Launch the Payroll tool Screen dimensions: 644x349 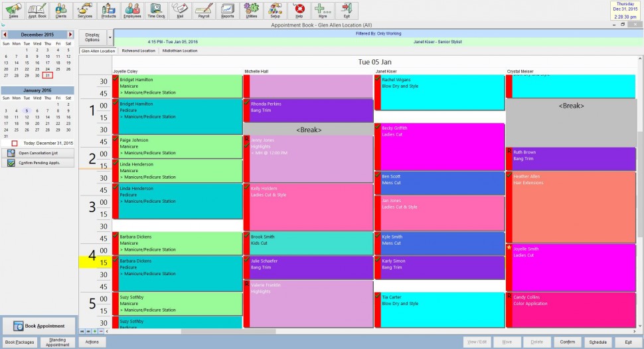[204, 10]
